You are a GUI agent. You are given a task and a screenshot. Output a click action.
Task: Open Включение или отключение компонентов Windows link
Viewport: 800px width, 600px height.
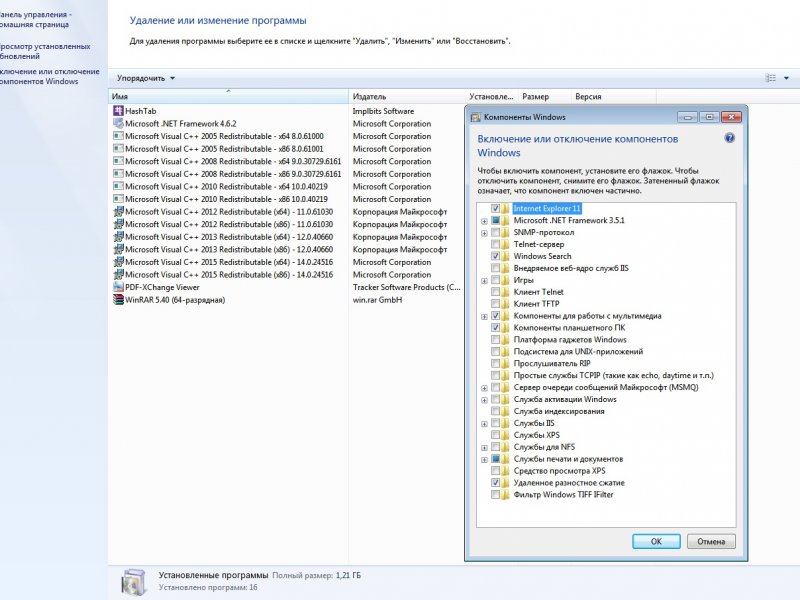click(x=49, y=77)
